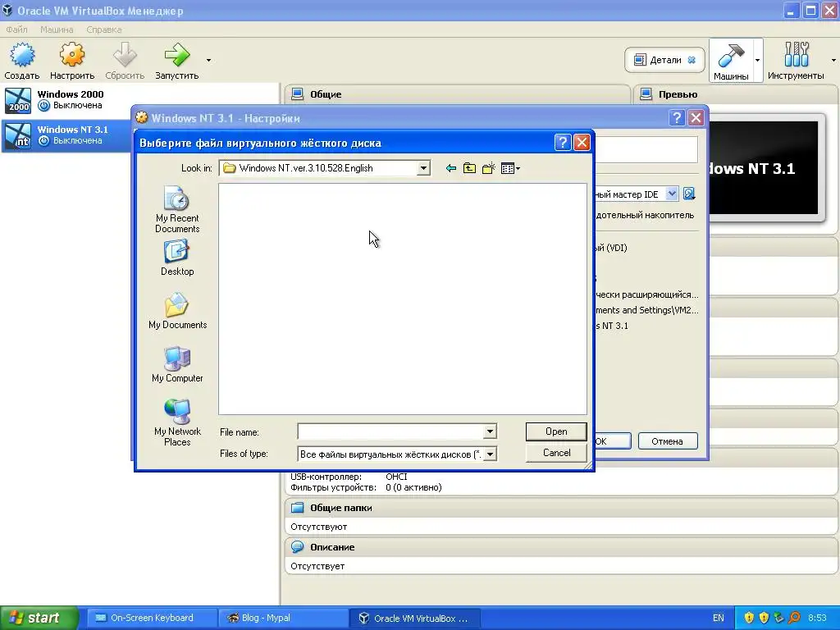Open the Машина menu
This screenshot has height=630, width=840.
coord(57,30)
